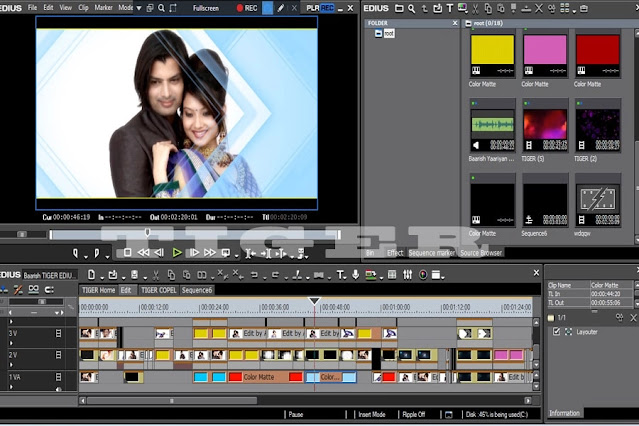Toggle 3V track video lock icon

[x=58, y=333]
